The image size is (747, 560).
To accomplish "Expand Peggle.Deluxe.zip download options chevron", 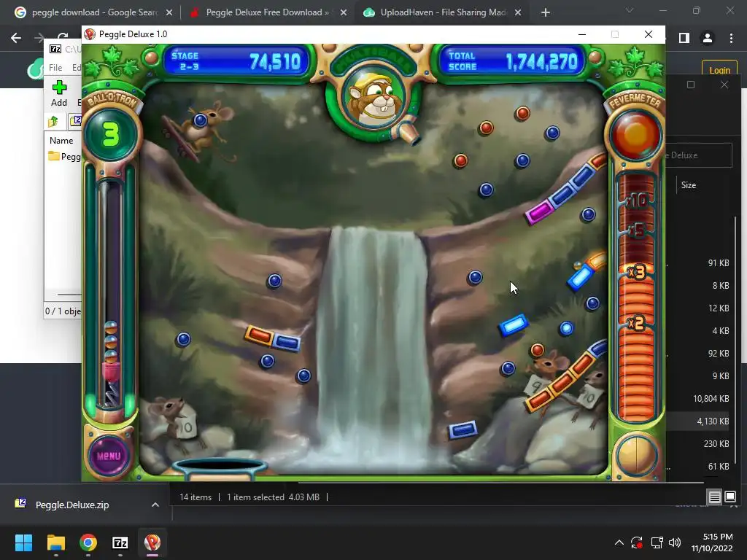I will pos(155,505).
